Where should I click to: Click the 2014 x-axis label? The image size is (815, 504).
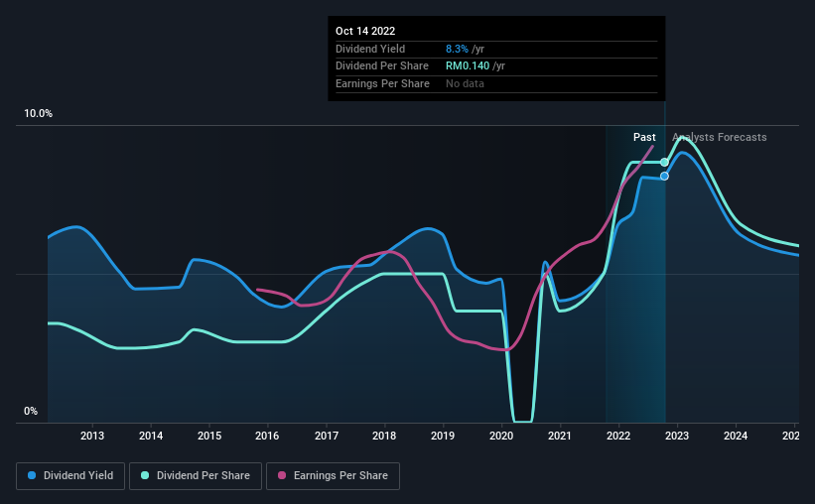point(151,436)
